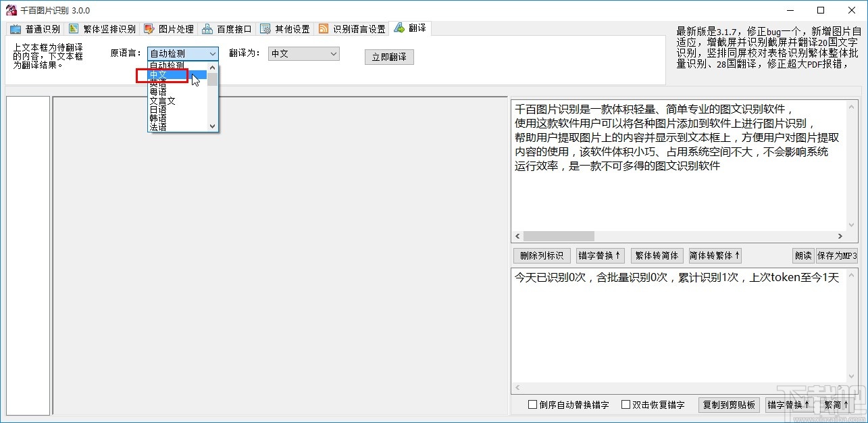Switch to the 普通识别 tab
This screenshot has height=423, width=868.
coord(35,28)
